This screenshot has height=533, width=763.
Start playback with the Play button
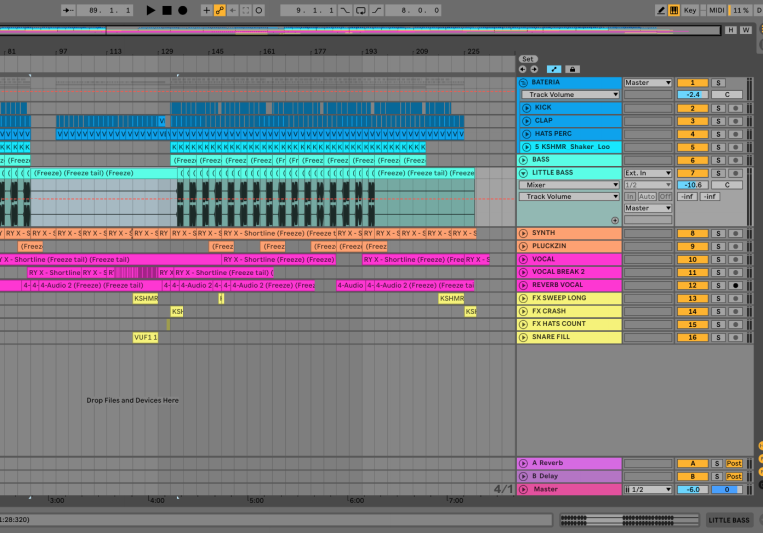[x=151, y=10]
